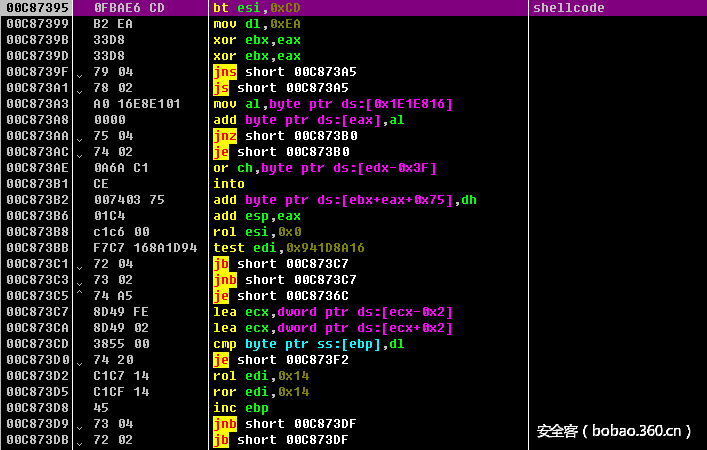707x450 pixels.
Task: Select "lea ecx,dword ptr ds:[ecx+0x2]" line
Action: pos(332,328)
